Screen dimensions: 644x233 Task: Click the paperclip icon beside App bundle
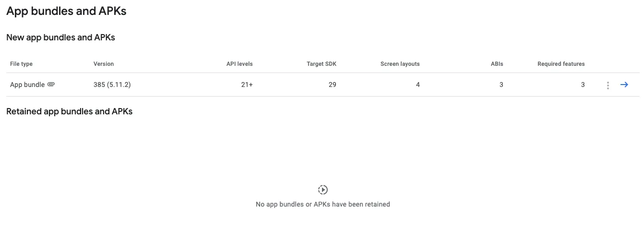point(51,85)
